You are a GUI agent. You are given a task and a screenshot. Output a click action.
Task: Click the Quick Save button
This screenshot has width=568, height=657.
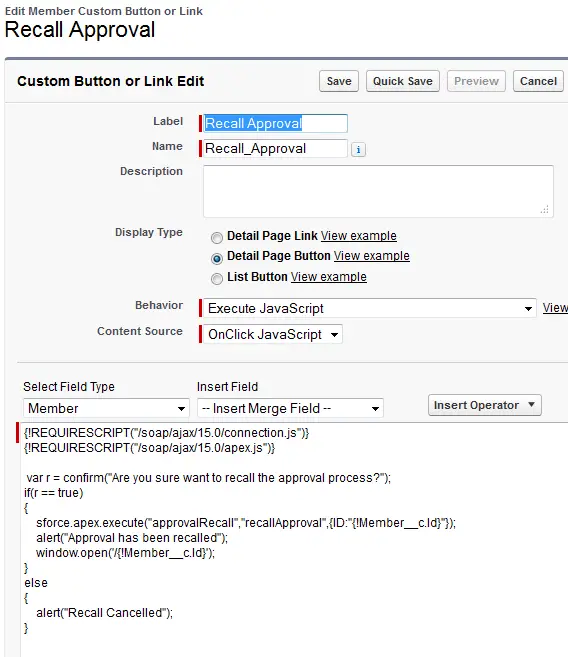click(403, 81)
